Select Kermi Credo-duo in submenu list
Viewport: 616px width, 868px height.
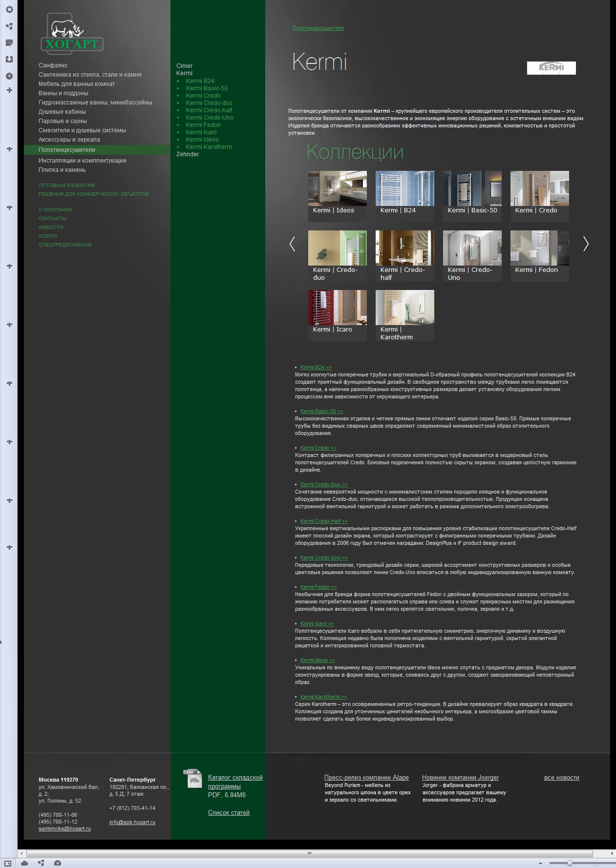(209, 103)
